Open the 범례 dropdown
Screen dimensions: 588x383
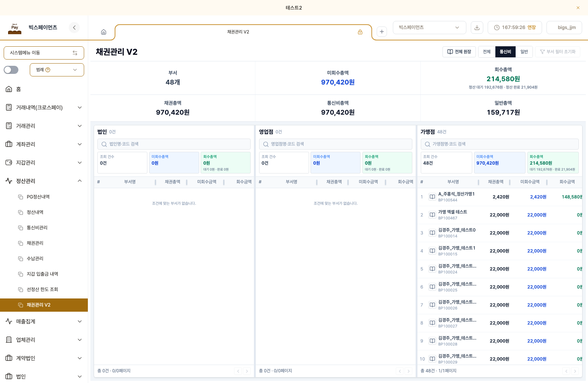(x=57, y=70)
